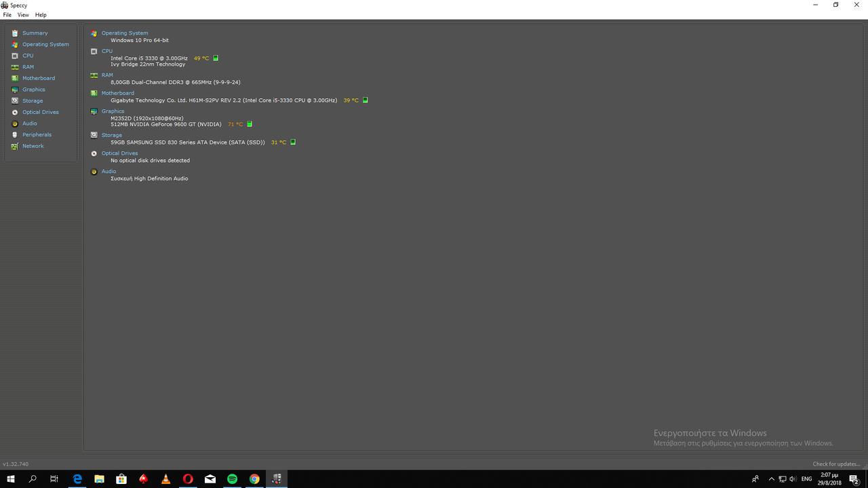The image size is (868, 488).
Task: Open taskbar Search
Action: [33, 479]
